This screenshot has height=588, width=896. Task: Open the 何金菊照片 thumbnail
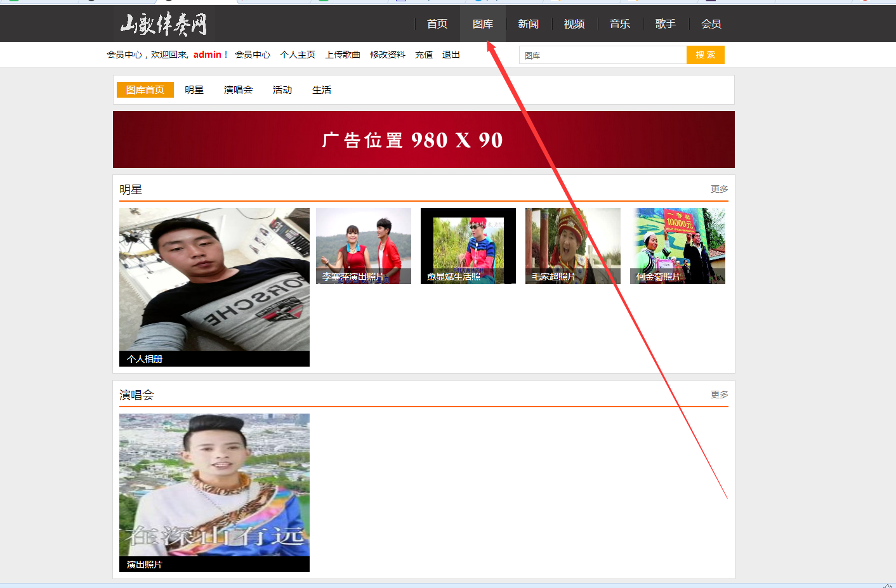point(677,246)
